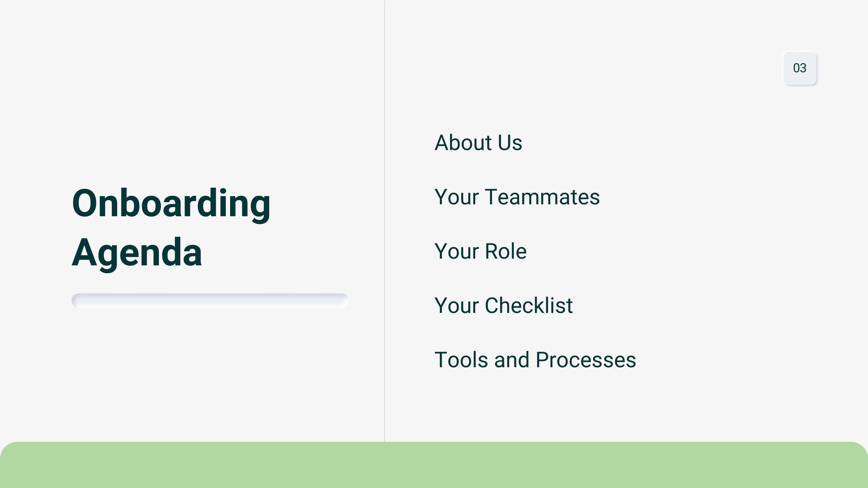Click the word Role in the agenda
This screenshot has width=868, height=488.
(506, 252)
